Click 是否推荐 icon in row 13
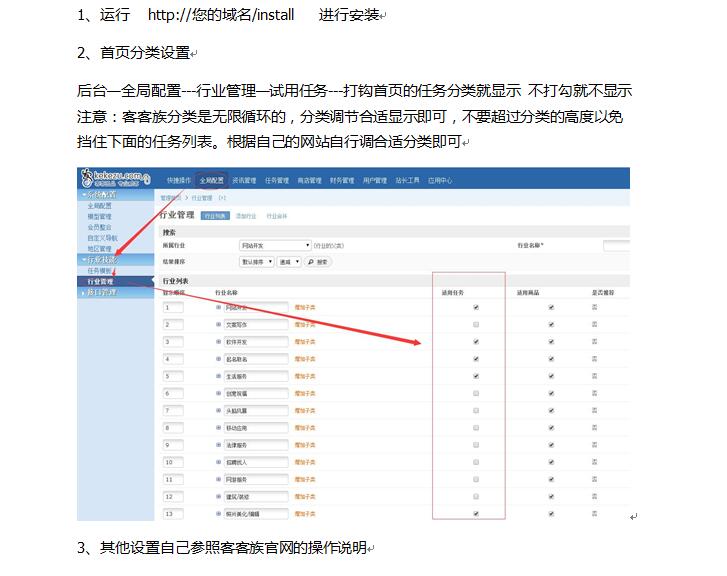727x576 pixels. 595,513
